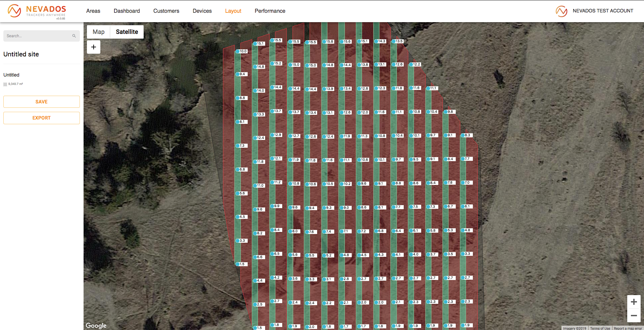This screenshot has width=644, height=330.
Task: Zoom in on the map
Action: (x=634, y=302)
